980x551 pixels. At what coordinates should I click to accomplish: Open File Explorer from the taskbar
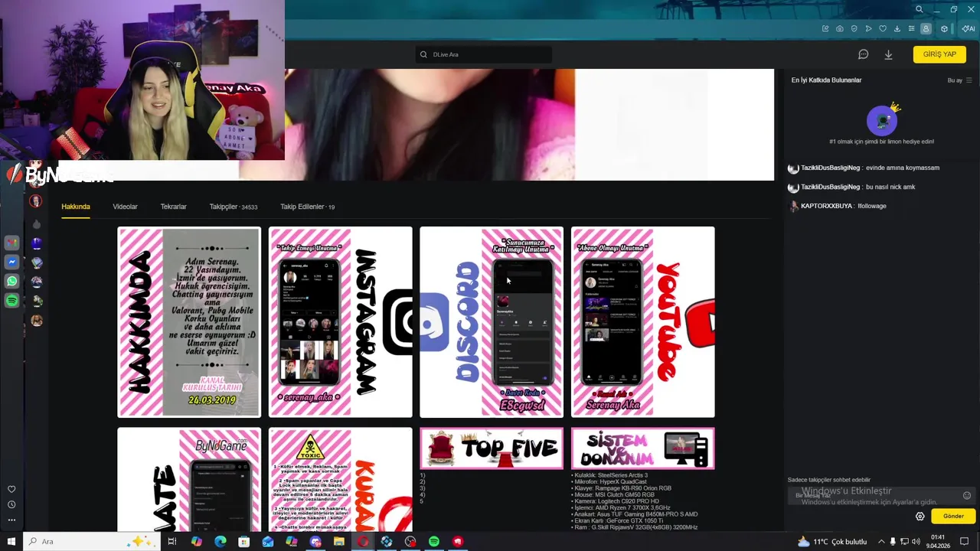point(339,542)
